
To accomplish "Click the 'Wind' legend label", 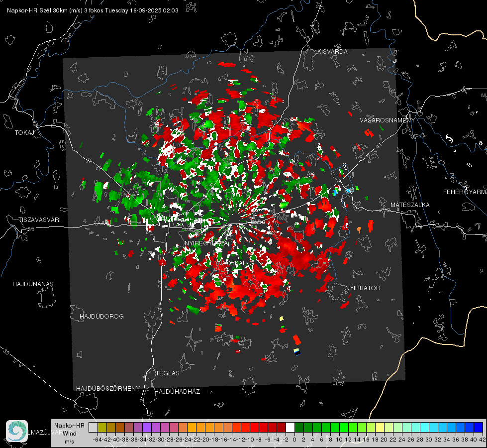I will coord(70,434).
